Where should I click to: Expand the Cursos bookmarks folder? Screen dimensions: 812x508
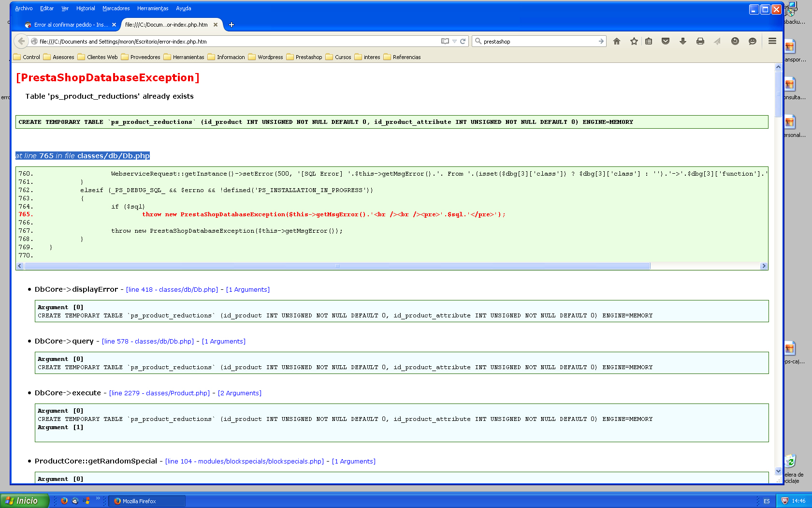click(x=338, y=57)
